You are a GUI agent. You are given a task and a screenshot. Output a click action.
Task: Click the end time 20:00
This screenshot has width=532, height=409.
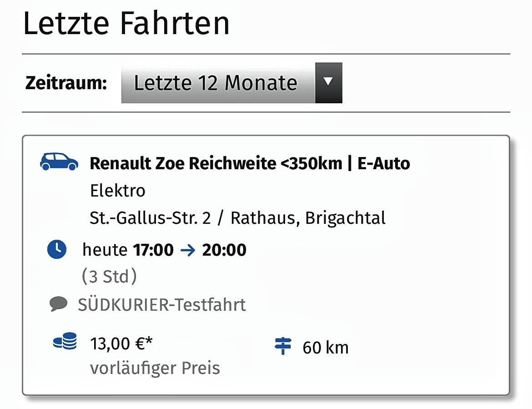click(224, 250)
